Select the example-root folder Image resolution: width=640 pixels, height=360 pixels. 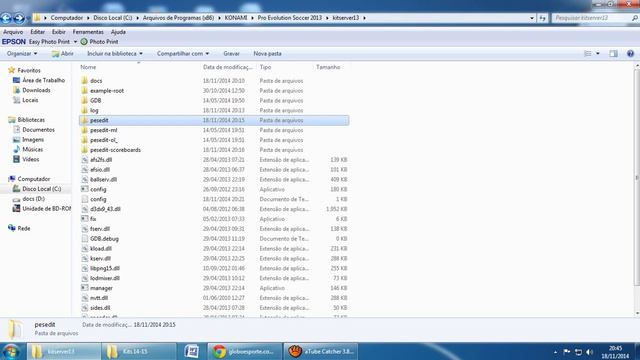(x=107, y=91)
